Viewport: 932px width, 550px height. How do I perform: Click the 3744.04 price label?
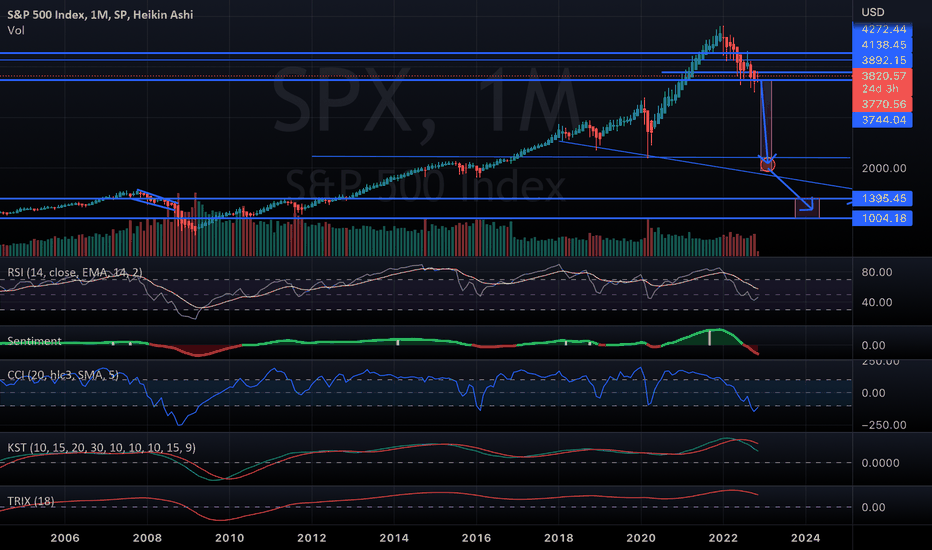point(883,120)
